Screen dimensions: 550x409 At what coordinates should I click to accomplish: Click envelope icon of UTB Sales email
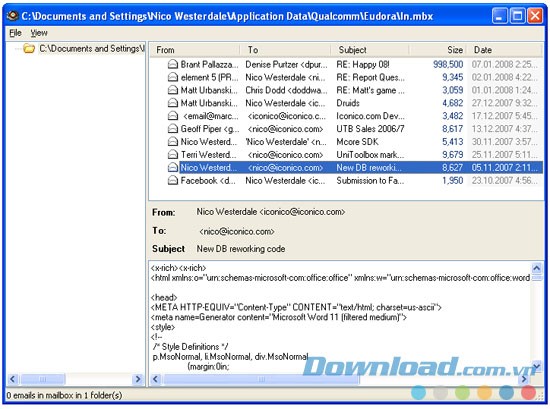(x=173, y=129)
